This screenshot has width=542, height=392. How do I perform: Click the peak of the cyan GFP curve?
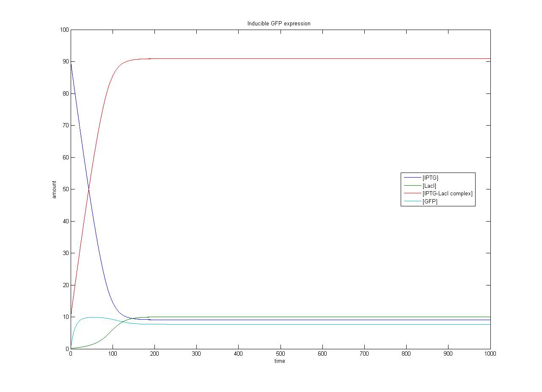(x=91, y=317)
